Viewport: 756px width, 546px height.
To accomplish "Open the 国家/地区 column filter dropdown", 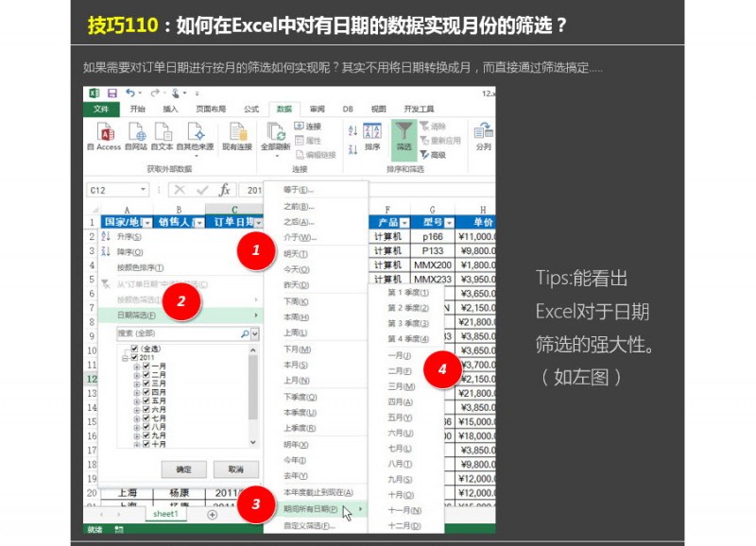I will (147, 223).
